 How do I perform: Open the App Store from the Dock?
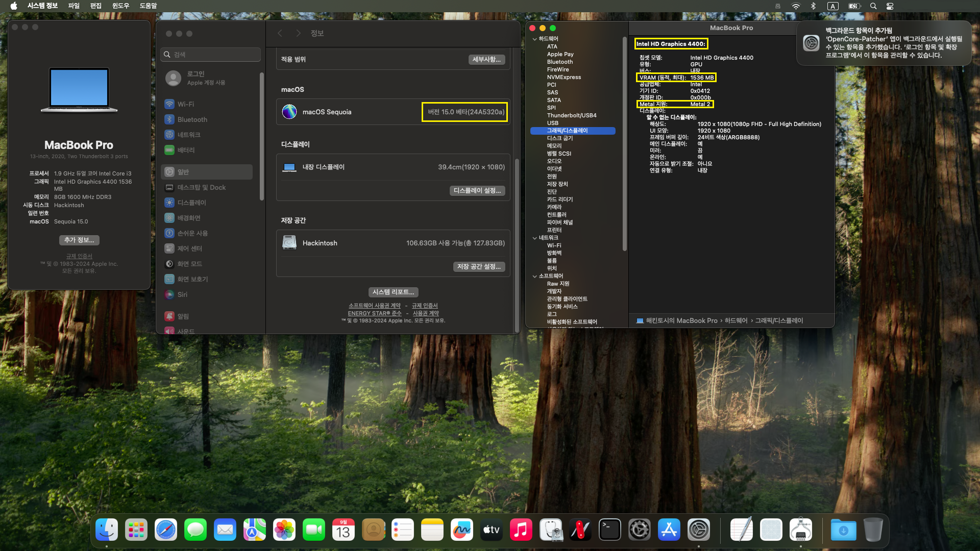[x=669, y=530]
